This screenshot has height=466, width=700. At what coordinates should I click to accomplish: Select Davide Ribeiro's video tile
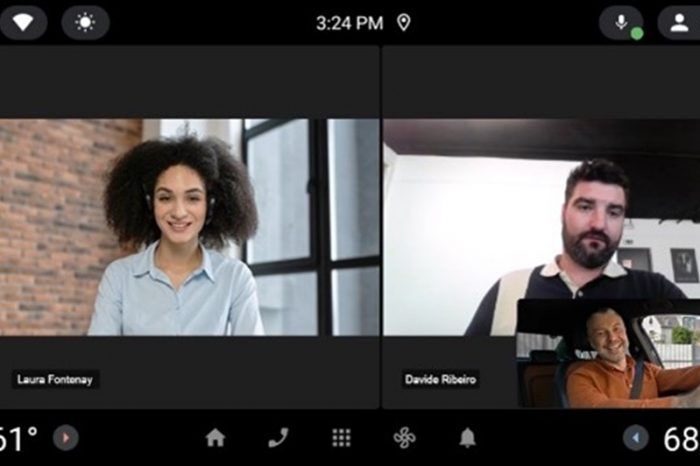[x=541, y=227]
